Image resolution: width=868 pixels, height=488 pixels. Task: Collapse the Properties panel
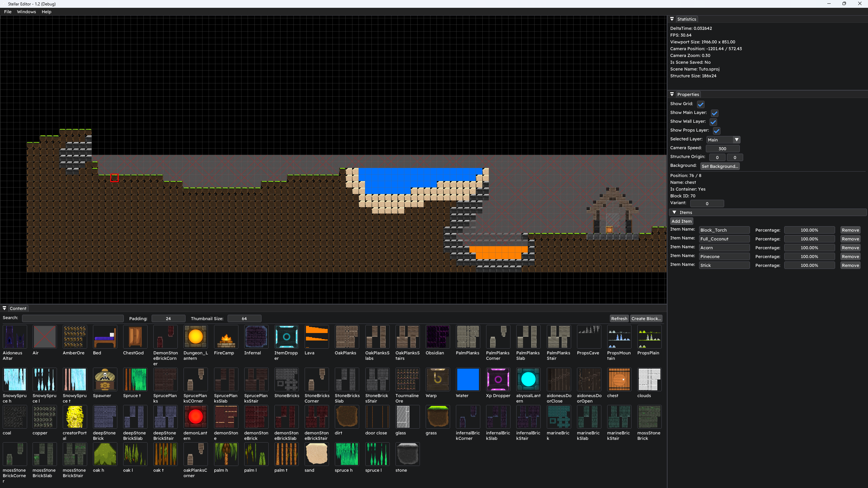[672, 95]
